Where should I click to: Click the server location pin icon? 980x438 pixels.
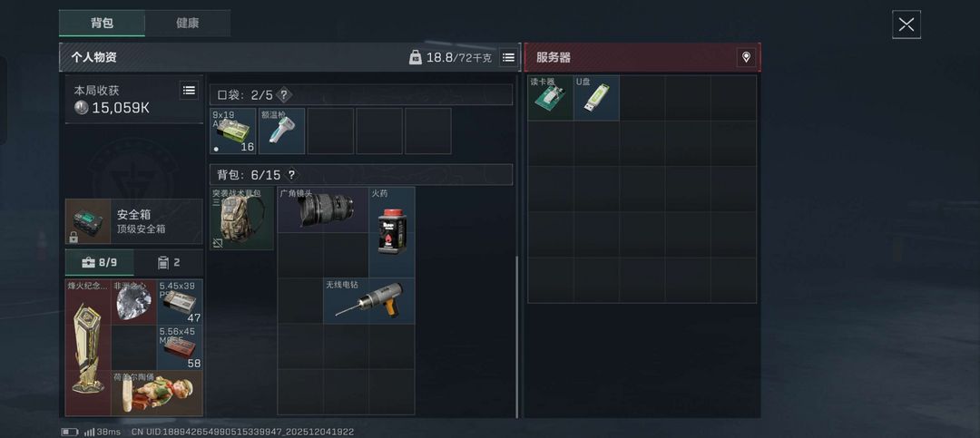(746, 57)
